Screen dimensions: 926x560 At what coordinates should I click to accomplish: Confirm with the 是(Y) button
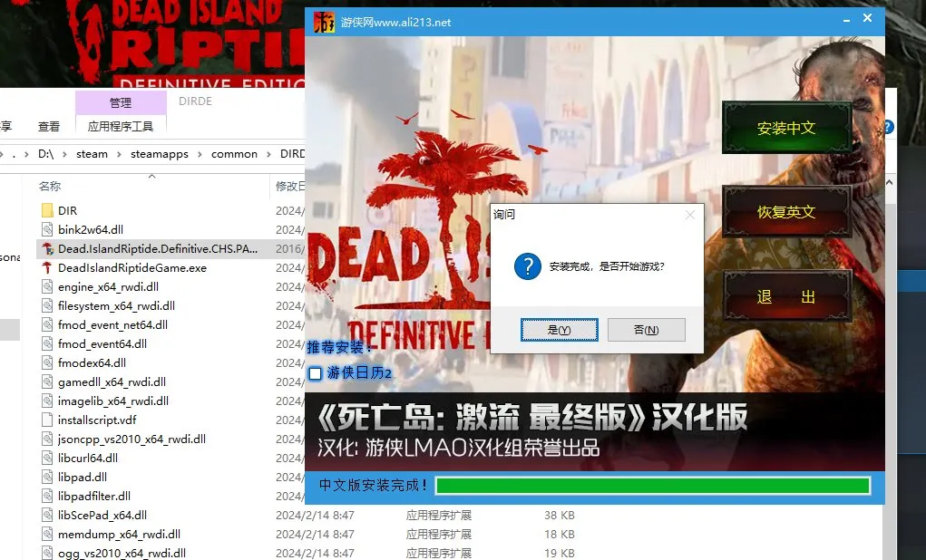559,330
